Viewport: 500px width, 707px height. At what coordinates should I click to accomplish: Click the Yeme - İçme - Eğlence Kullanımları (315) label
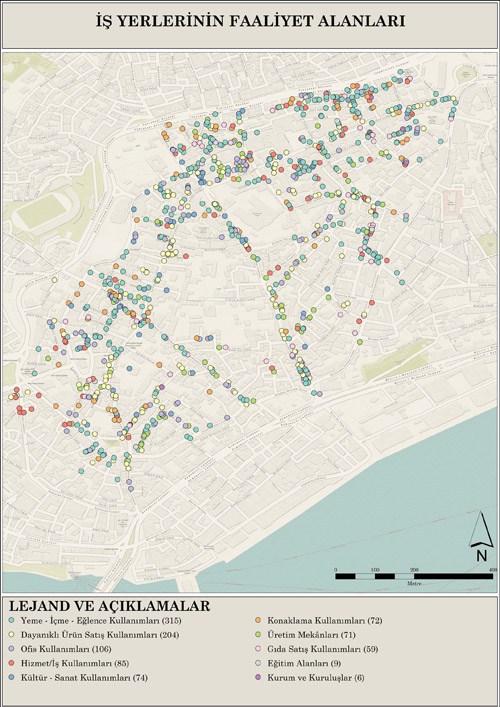pos(101,621)
